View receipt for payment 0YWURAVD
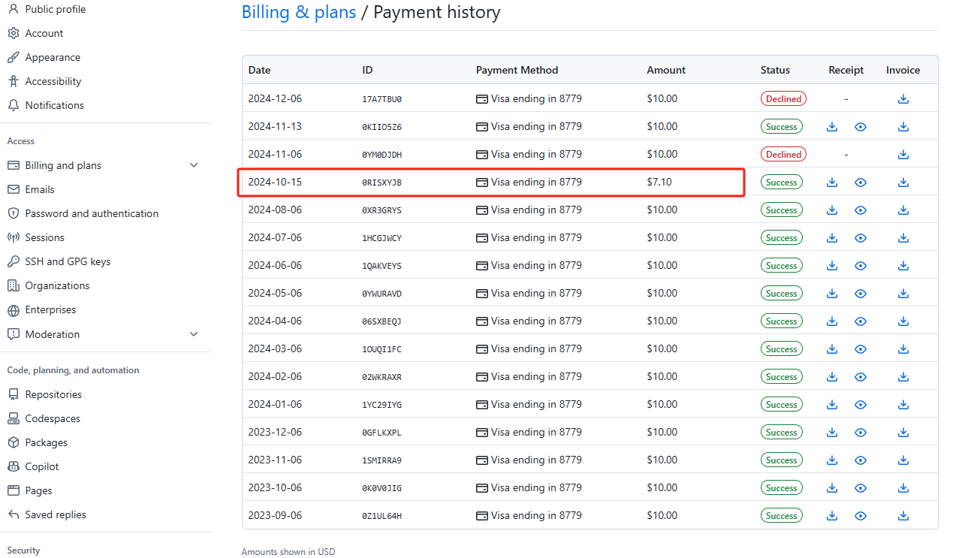 (x=861, y=294)
